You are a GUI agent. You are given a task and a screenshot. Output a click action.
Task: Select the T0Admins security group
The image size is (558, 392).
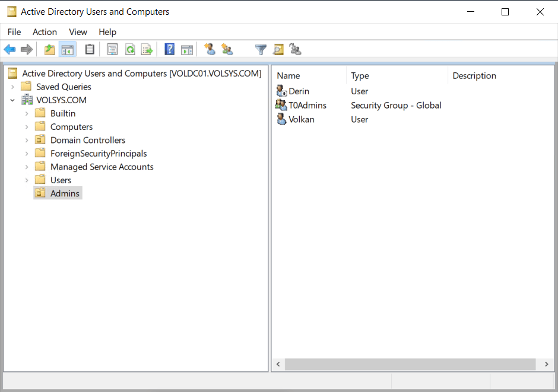pyautogui.click(x=307, y=106)
